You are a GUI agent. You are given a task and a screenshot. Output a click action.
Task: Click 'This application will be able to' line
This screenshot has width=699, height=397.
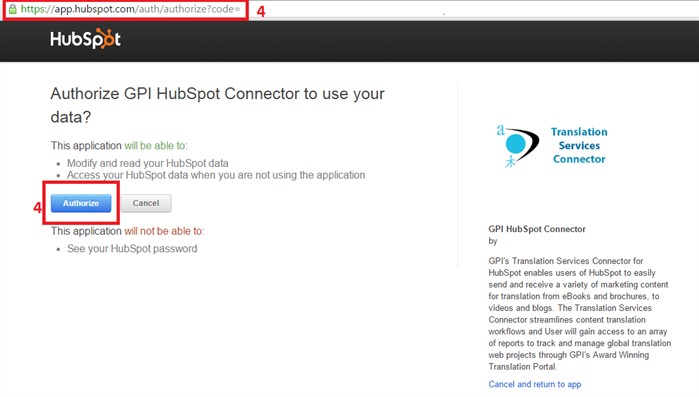(119, 146)
